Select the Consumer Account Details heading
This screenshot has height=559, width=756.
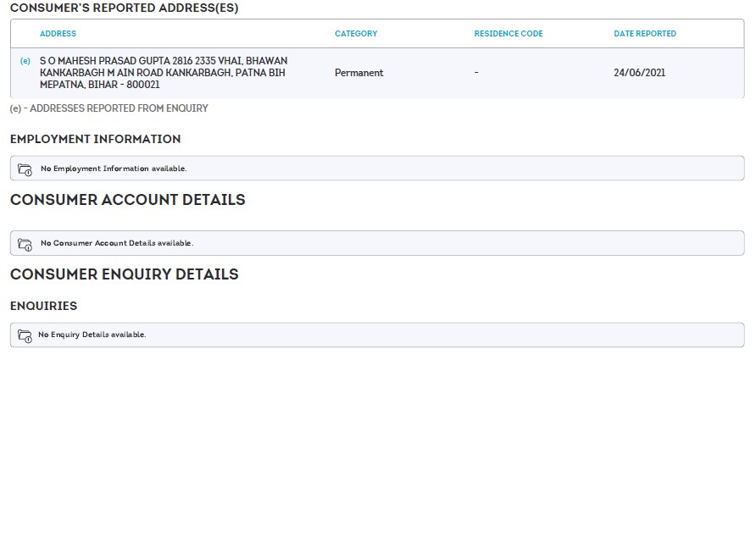coord(127,200)
